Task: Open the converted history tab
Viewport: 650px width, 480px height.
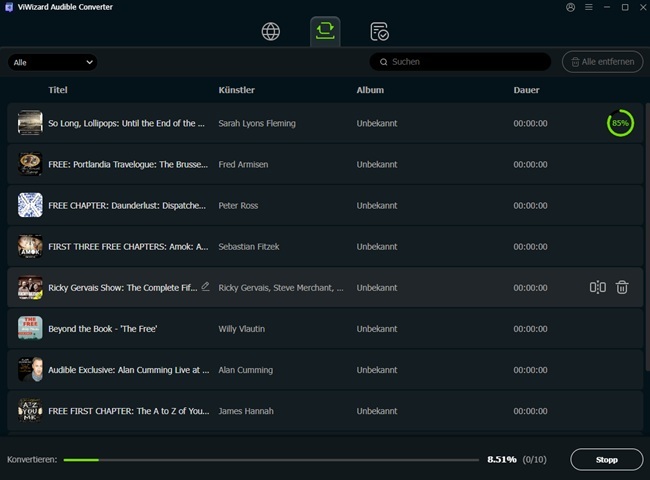Action: [379, 31]
